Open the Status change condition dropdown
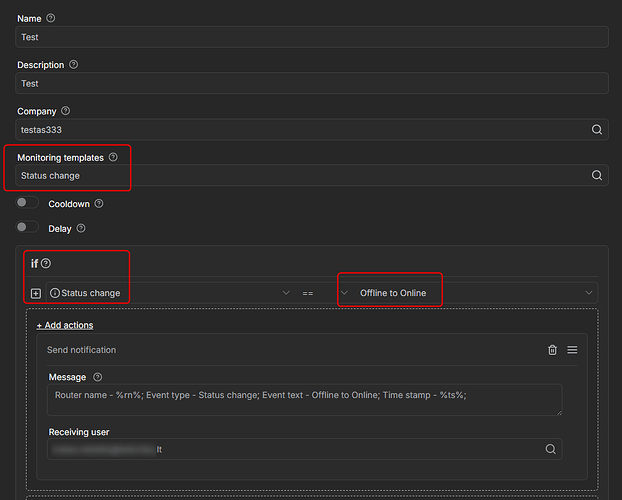The height and width of the screenshot is (500, 622). 170,293
